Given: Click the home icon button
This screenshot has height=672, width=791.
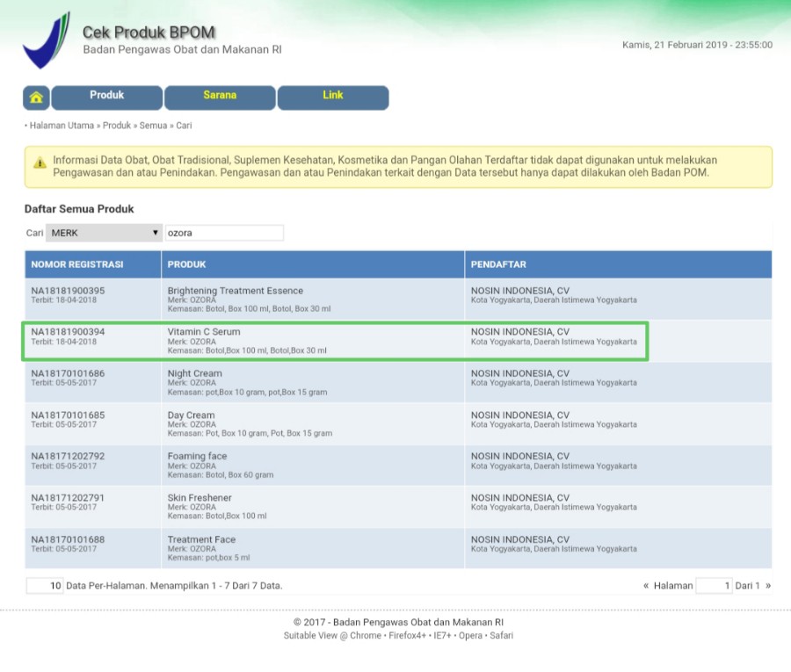Looking at the screenshot, I should click(36, 98).
